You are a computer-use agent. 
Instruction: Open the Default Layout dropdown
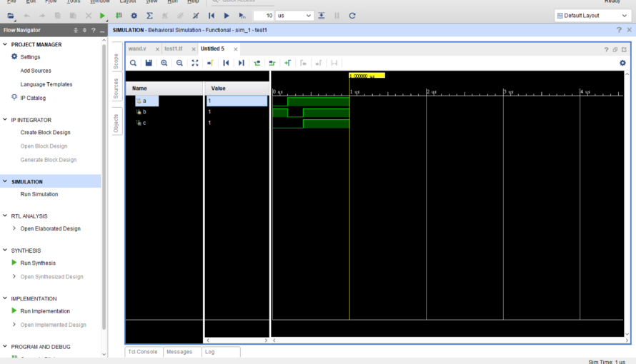tap(592, 16)
